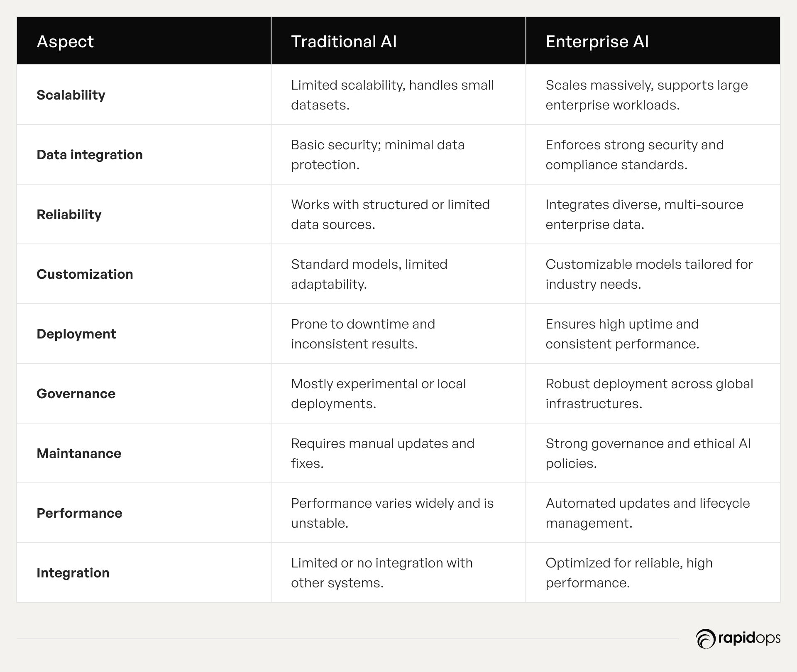Click the Customization row label
Viewport: 797px width, 672px height.
pos(85,274)
